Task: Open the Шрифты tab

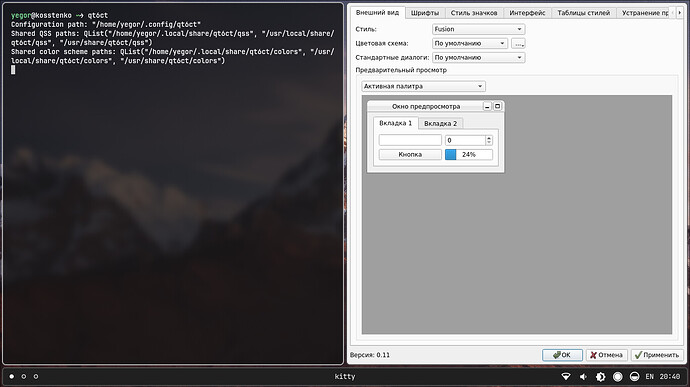Action: [425, 13]
